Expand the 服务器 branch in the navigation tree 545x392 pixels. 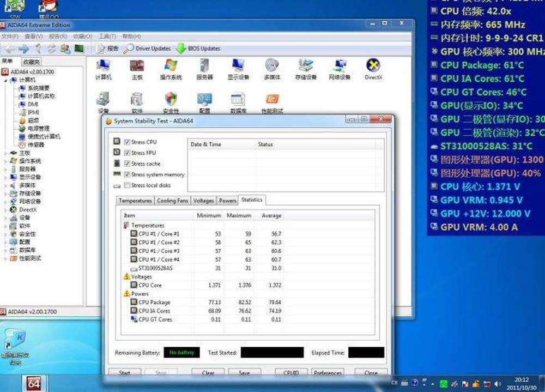coord(5,170)
